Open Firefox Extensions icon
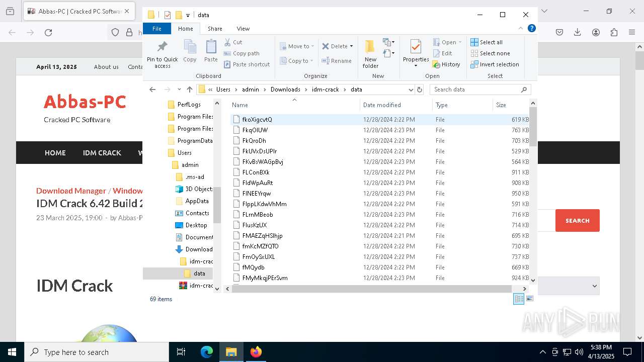 614,33
